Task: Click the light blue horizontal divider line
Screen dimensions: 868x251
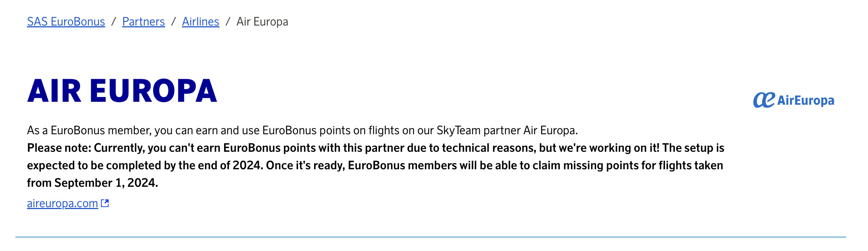Action: click(x=430, y=237)
